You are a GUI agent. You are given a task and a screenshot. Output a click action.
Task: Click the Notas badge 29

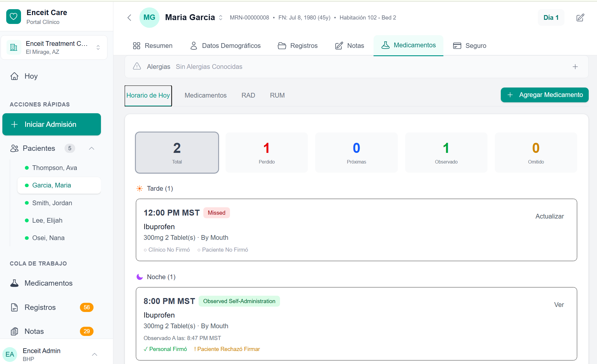[x=86, y=331]
